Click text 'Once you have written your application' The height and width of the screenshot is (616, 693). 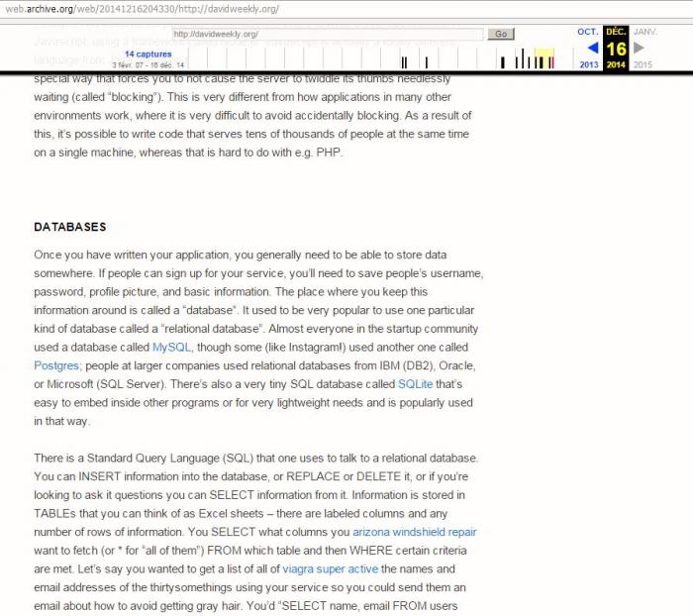(132, 256)
